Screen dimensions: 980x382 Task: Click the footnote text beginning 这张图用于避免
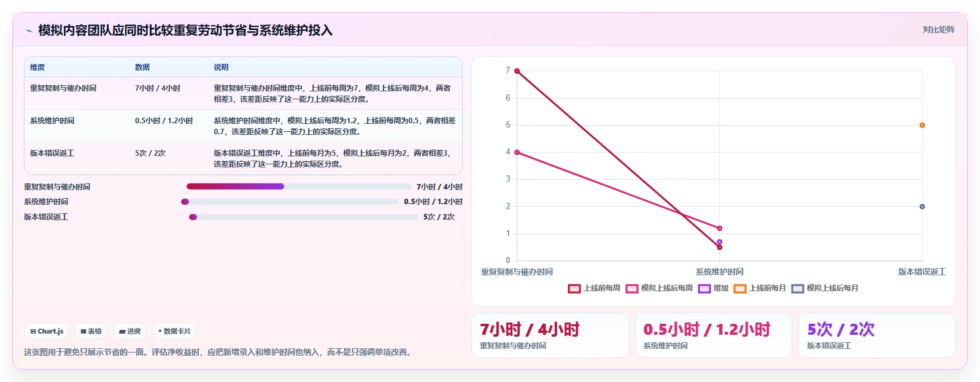219,353
